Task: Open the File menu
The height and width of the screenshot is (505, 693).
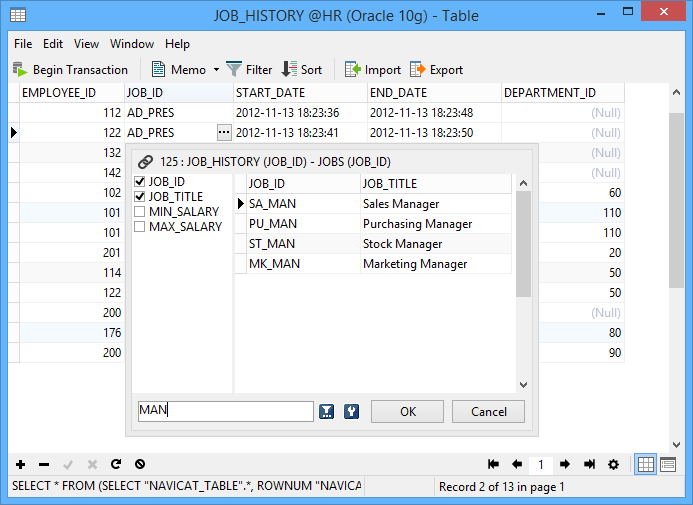Action: 23,44
